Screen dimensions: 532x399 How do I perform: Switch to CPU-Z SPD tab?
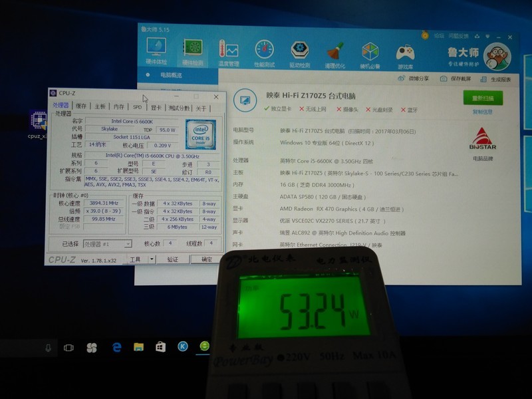[137, 107]
